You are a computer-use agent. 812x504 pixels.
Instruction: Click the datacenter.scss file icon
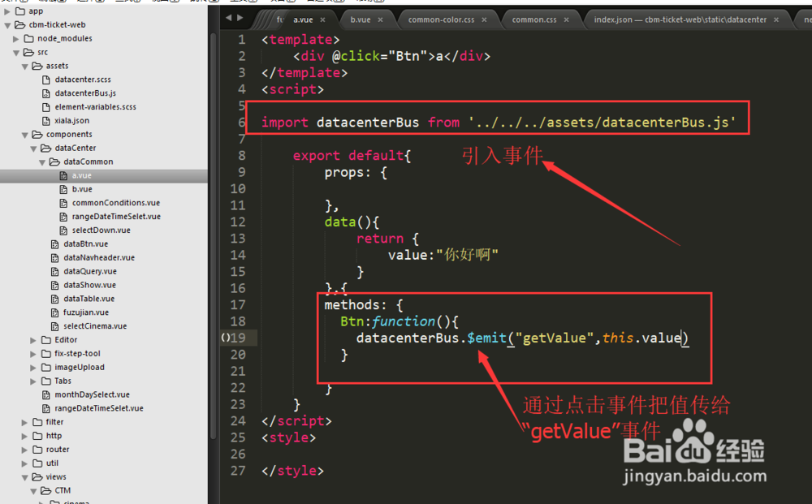46,80
